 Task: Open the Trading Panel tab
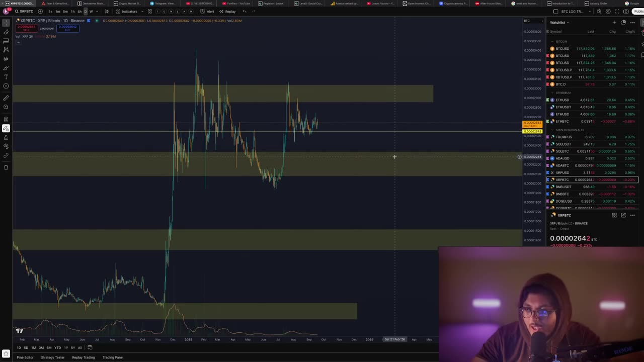coord(113,357)
